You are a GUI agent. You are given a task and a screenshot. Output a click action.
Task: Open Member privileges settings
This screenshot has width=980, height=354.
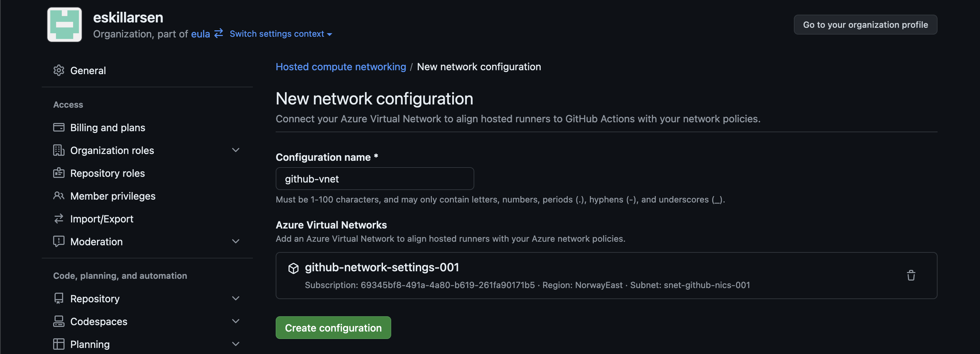pyautogui.click(x=113, y=196)
